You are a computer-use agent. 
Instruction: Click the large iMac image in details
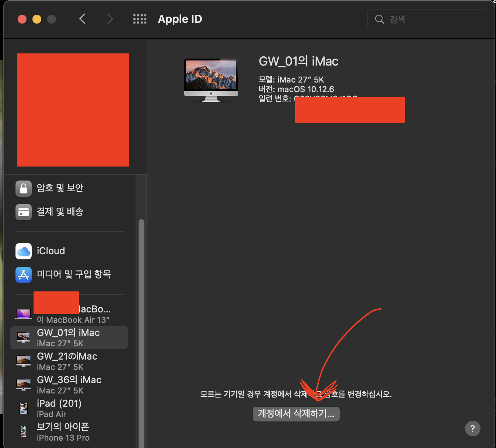tap(211, 80)
